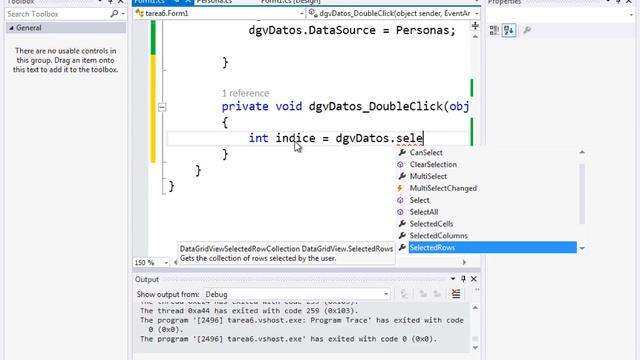
Task: Collapse the dgvDatos_DoubleClick method outline
Action: [162, 107]
